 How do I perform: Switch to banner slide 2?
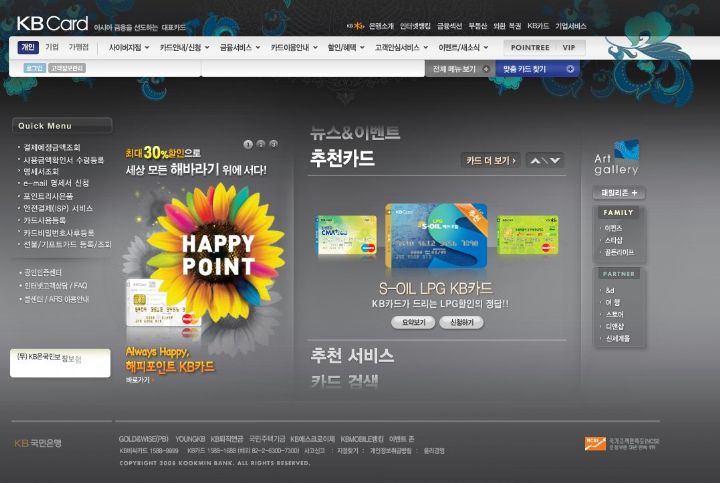point(260,145)
